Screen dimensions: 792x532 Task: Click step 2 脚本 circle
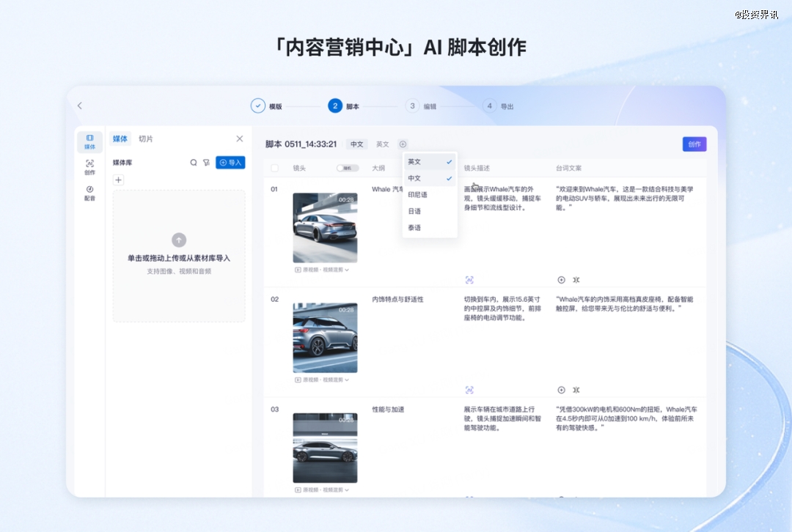point(335,106)
